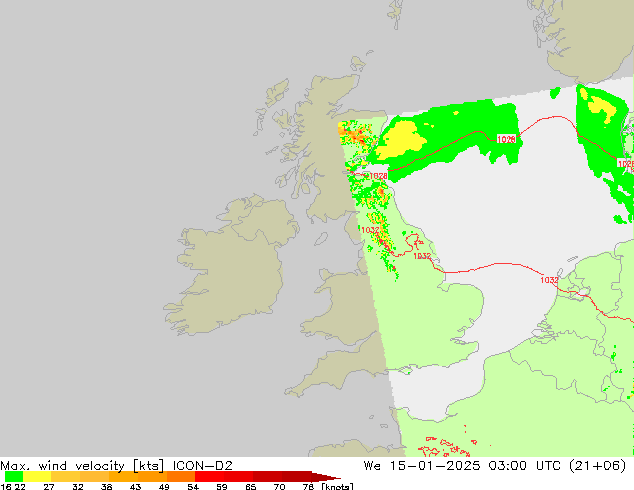Click the '32' legend scale value

click(78, 486)
